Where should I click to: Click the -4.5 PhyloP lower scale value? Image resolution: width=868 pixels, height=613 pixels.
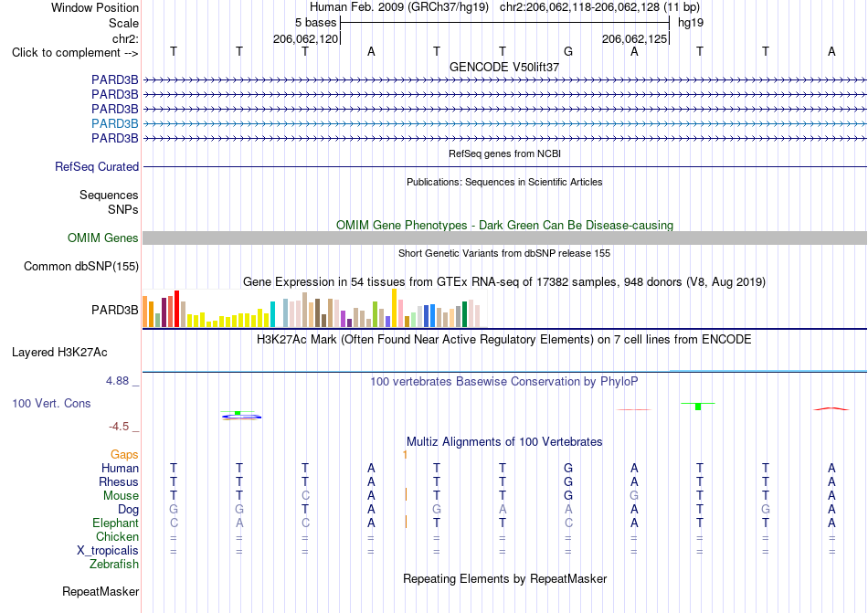click(119, 426)
